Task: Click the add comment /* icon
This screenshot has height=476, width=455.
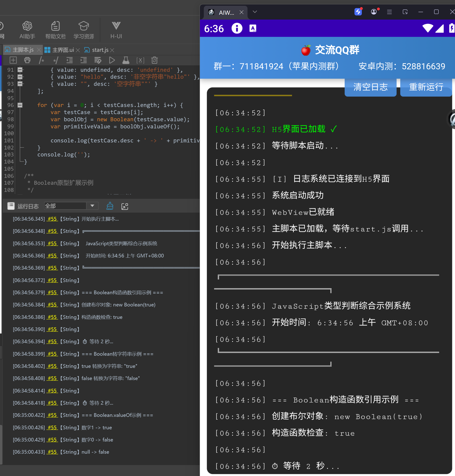Action: point(41,60)
